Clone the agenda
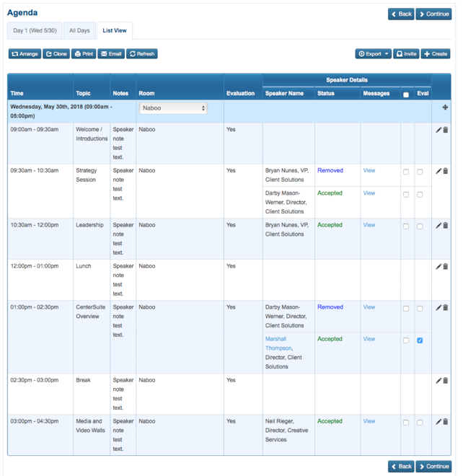The image size is (463, 476). tap(56, 54)
